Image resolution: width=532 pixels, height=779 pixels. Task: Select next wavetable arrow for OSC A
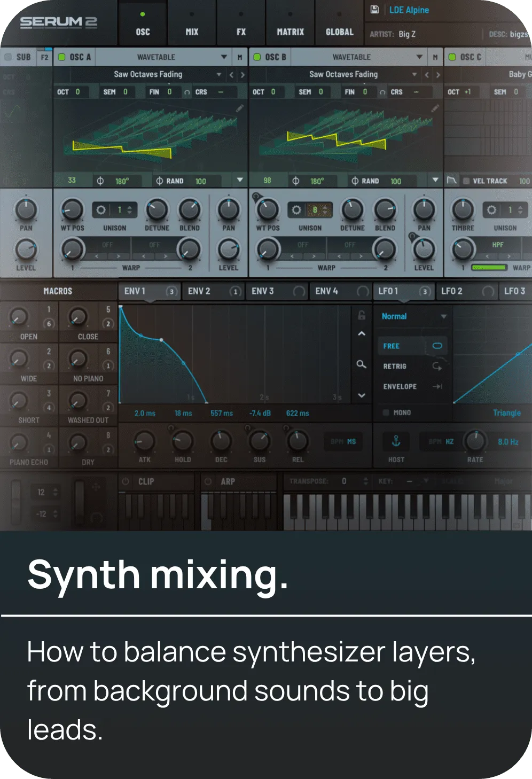[242, 75]
